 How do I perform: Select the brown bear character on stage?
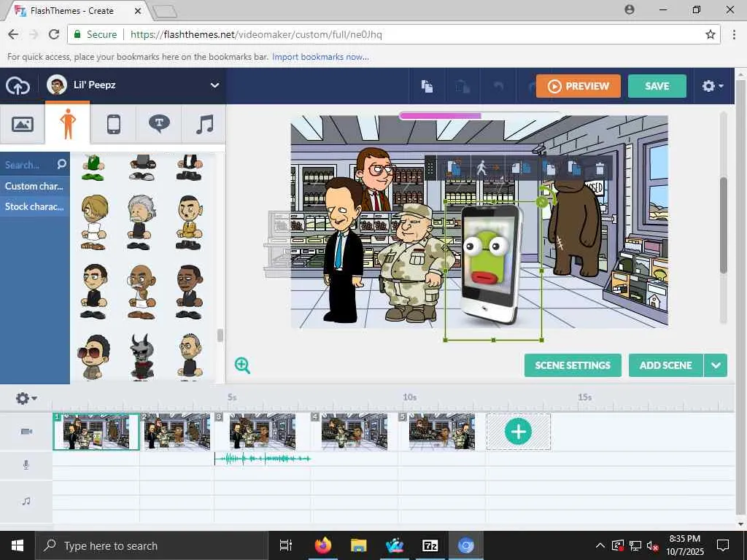coord(575,227)
